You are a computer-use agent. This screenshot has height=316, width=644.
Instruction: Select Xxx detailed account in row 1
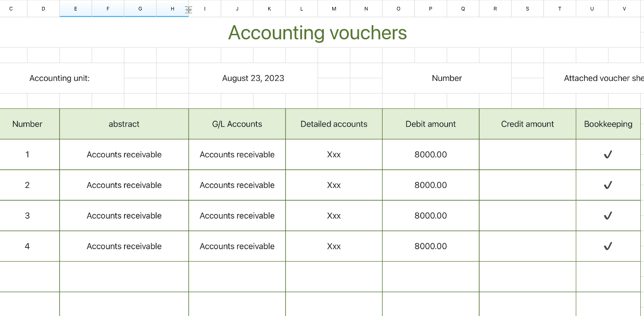coord(334,155)
